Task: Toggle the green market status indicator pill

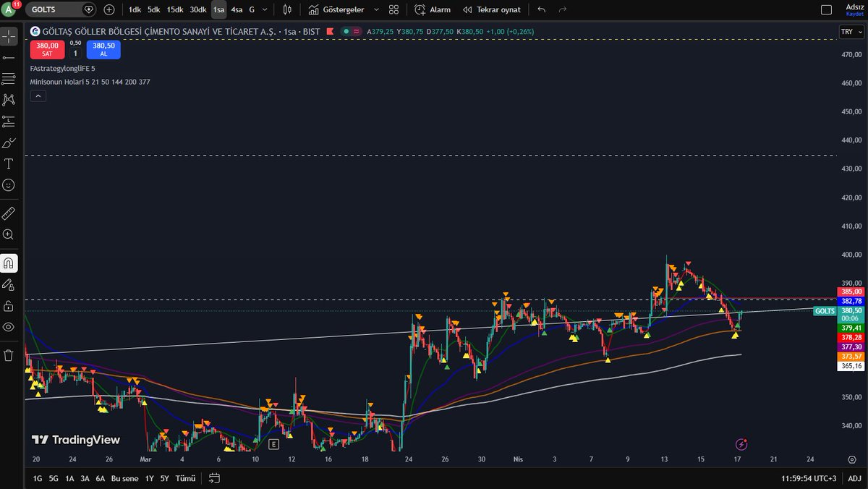Action: (x=352, y=32)
